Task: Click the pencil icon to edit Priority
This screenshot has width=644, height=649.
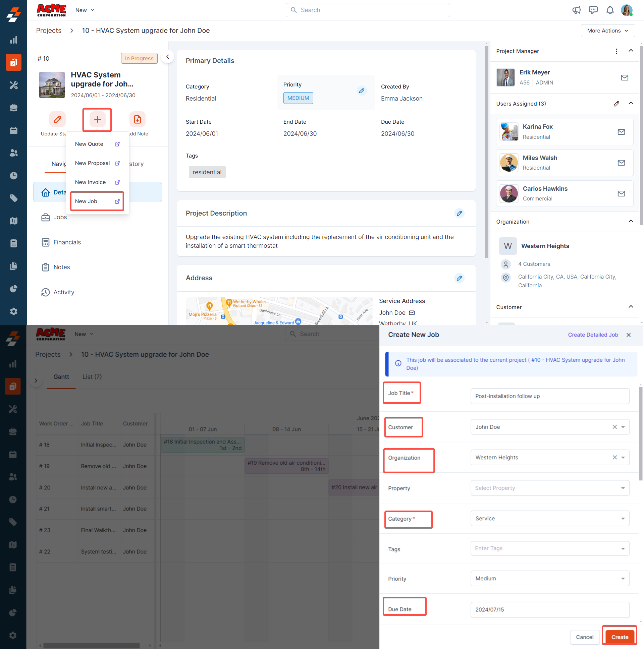Action: tap(361, 91)
